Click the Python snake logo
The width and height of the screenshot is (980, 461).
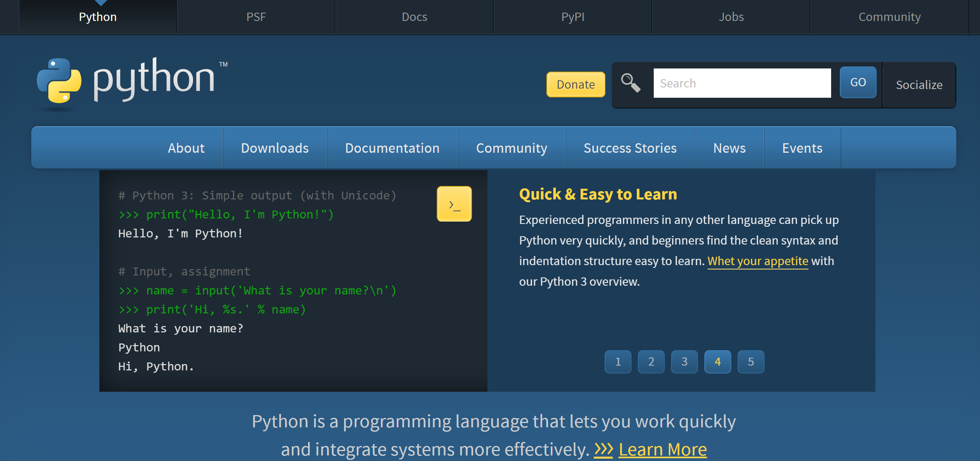pyautogui.click(x=59, y=81)
